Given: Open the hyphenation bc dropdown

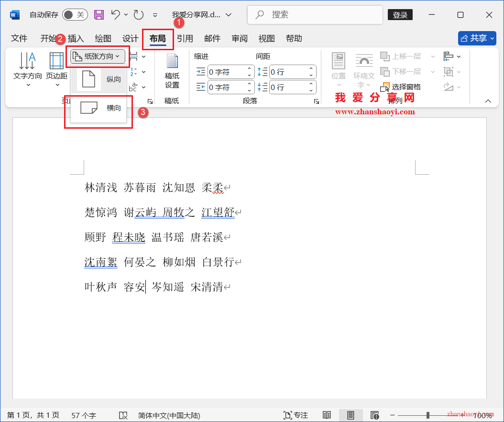Looking at the screenshot, I should tap(138, 87).
